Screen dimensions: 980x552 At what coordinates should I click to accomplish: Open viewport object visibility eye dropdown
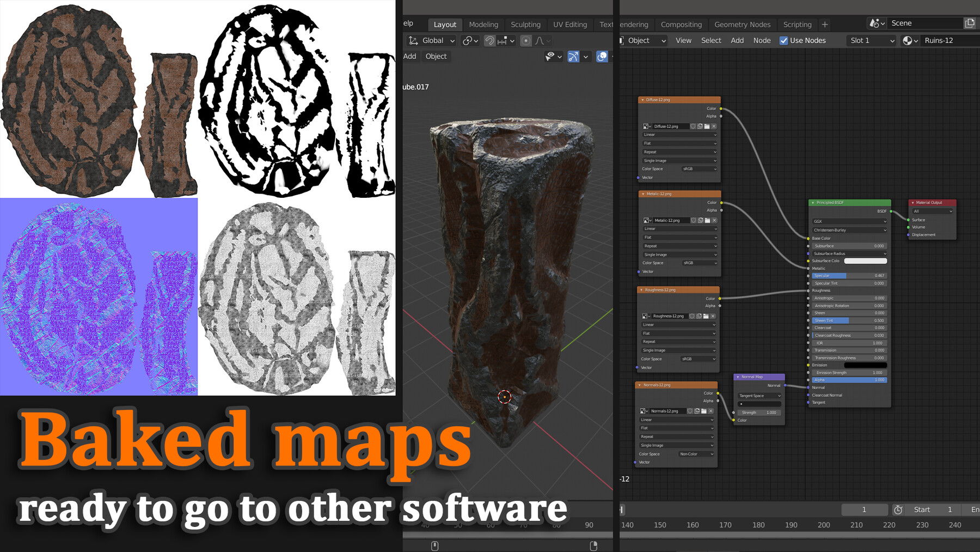pos(553,56)
